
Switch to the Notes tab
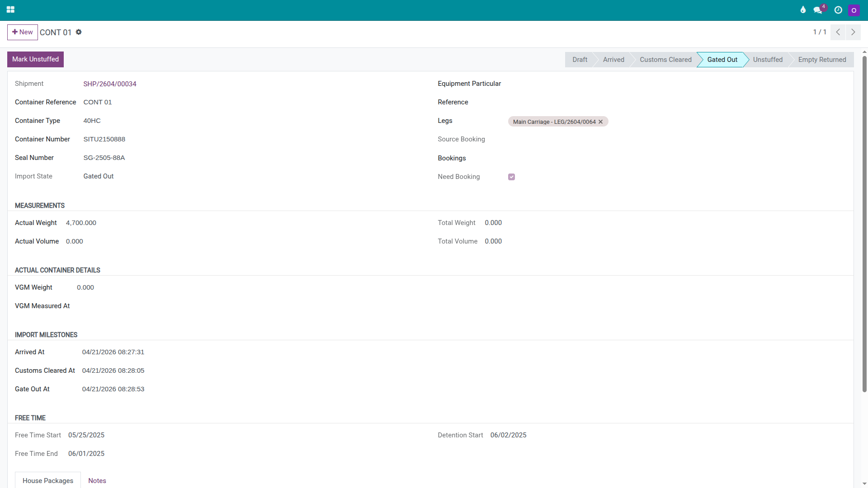pyautogui.click(x=97, y=480)
